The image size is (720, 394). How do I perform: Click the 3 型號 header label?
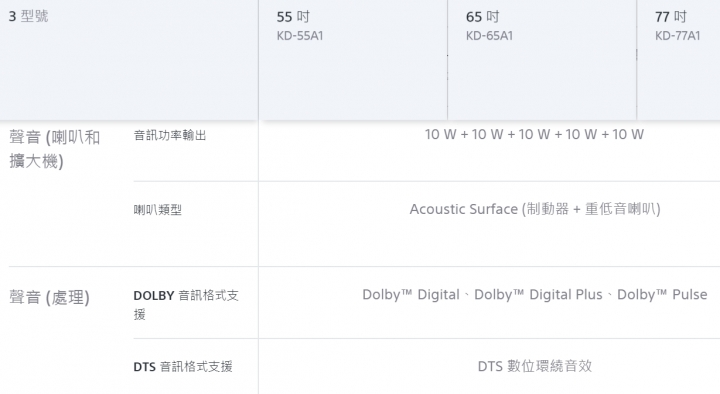pos(28,17)
